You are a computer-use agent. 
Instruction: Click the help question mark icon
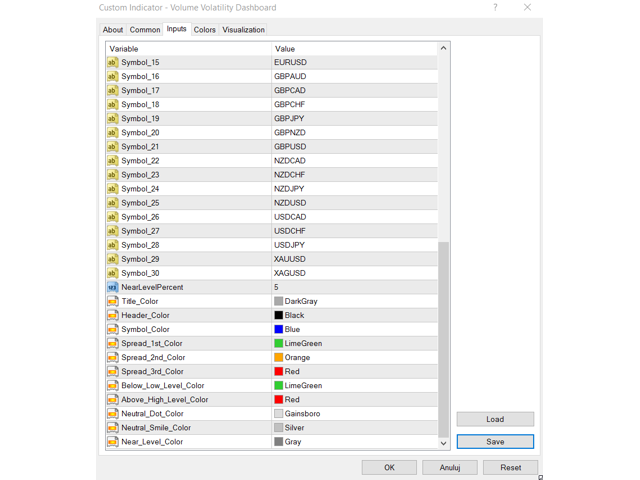pyautogui.click(x=495, y=7)
